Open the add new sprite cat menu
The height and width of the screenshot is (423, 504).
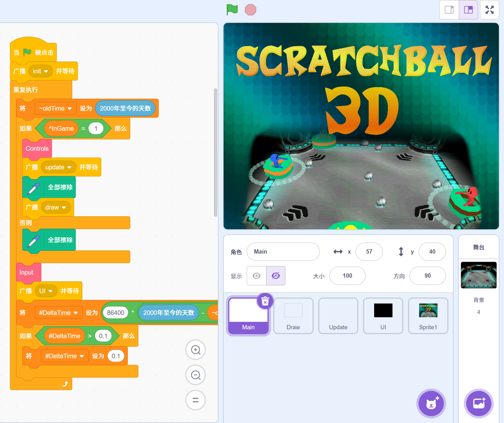(431, 403)
